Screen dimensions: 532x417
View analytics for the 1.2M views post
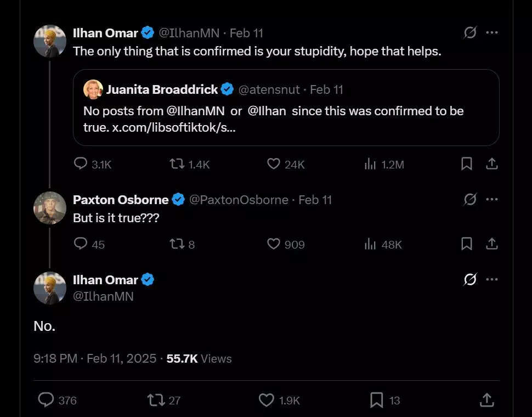[x=370, y=164]
